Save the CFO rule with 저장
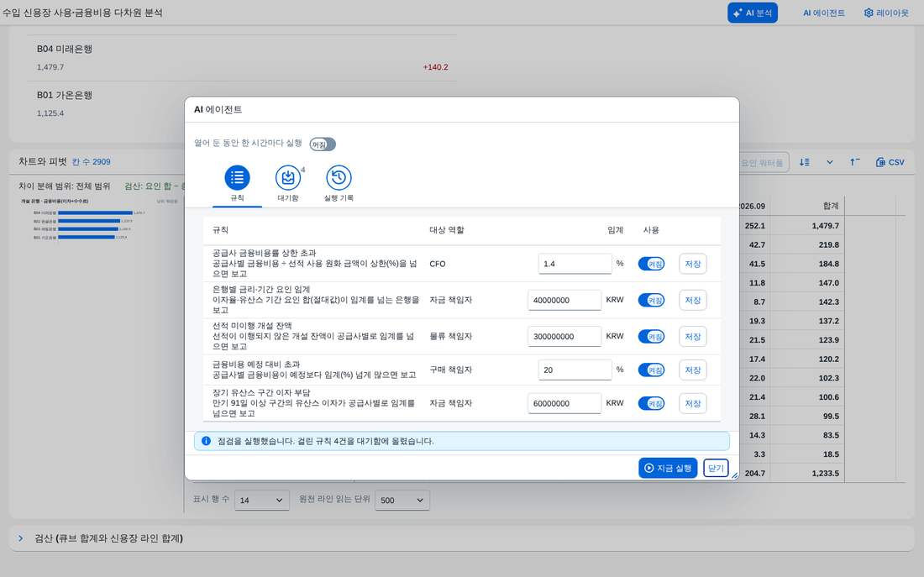 click(692, 264)
